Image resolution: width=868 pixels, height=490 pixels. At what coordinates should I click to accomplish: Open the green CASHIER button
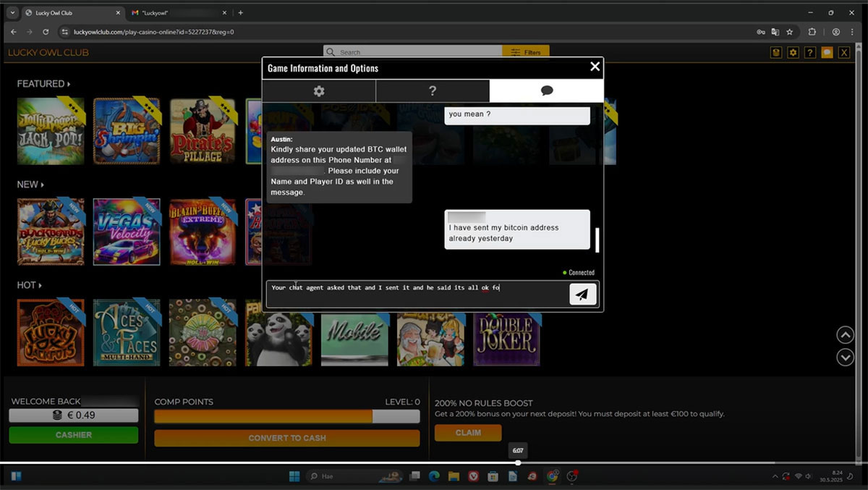74,435
